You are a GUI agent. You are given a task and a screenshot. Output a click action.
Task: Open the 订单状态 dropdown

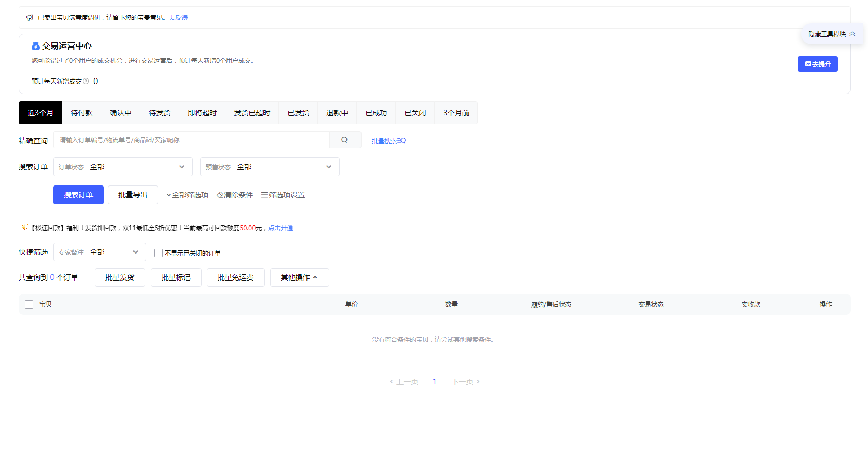click(x=123, y=167)
